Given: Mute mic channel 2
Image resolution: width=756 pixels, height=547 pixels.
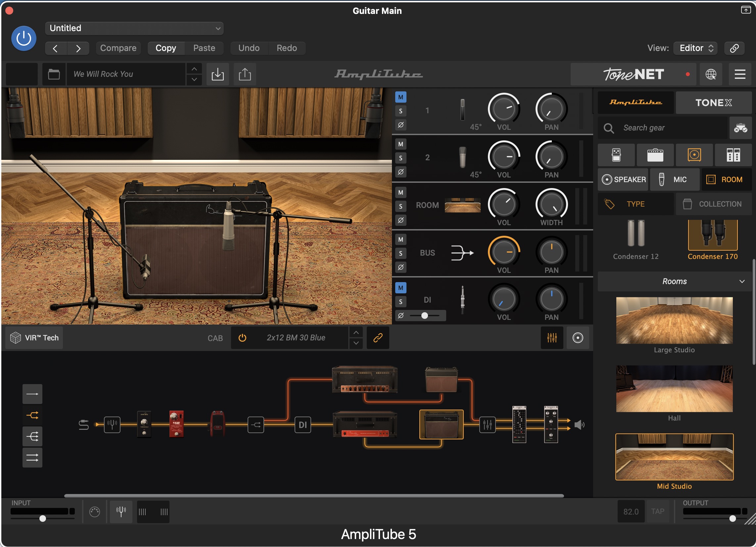Looking at the screenshot, I should pos(401,144).
